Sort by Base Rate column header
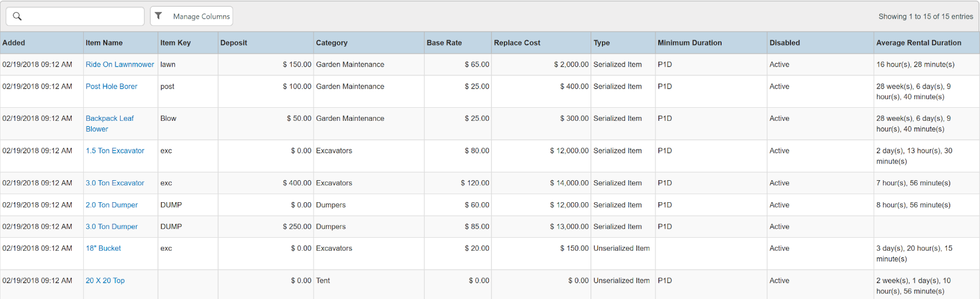 click(444, 43)
